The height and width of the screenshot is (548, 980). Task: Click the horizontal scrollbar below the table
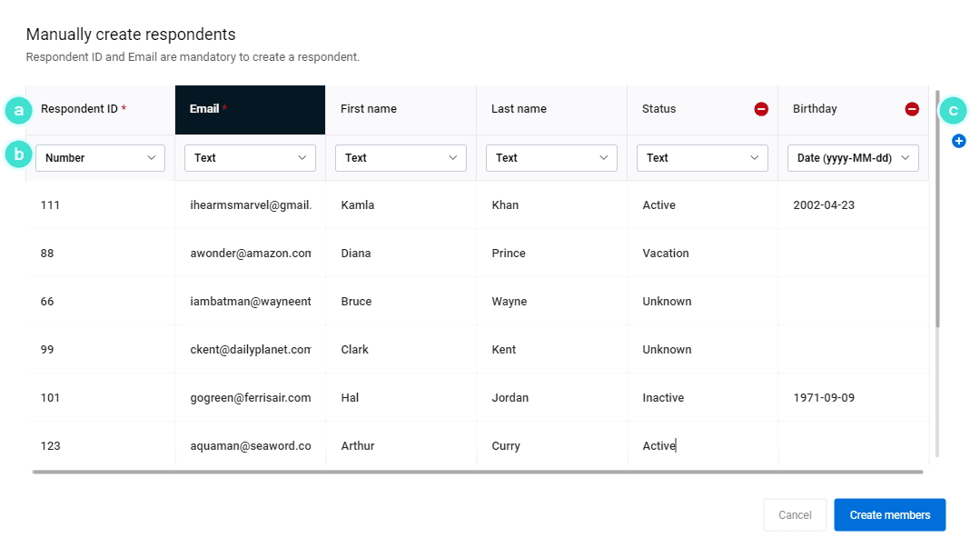[x=478, y=472]
